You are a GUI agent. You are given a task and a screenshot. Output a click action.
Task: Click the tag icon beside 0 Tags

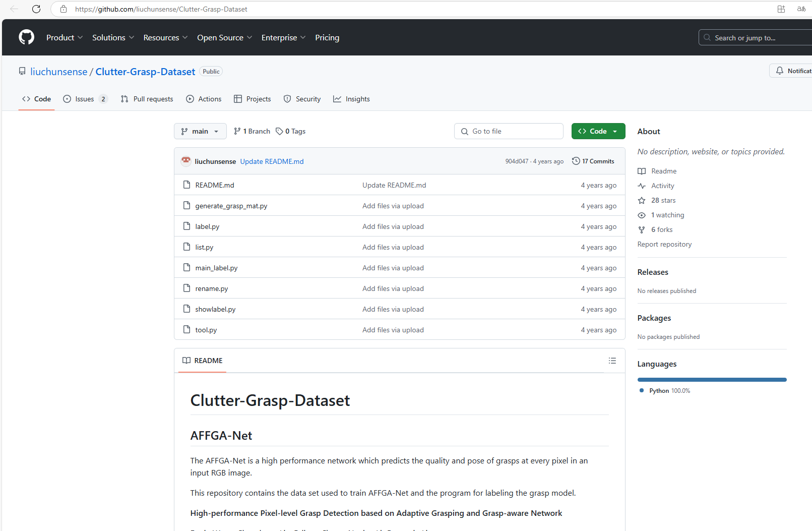(x=279, y=131)
